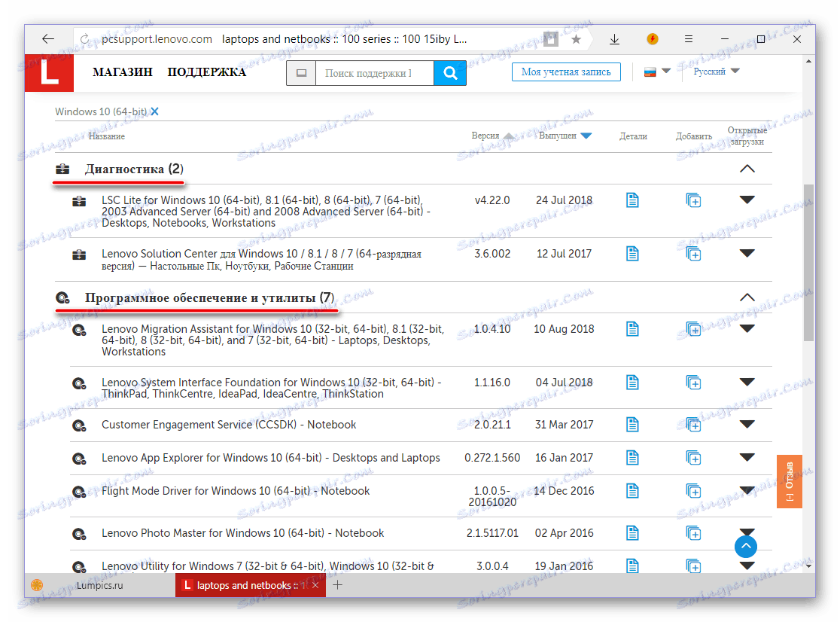View details for Lenovo App Explorer
This screenshot has width=840, height=622.
pyautogui.click(x=633, y=458)
